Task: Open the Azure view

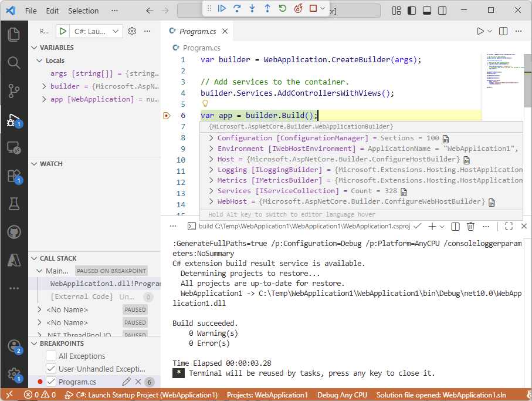Action: (x=13, y=260)
